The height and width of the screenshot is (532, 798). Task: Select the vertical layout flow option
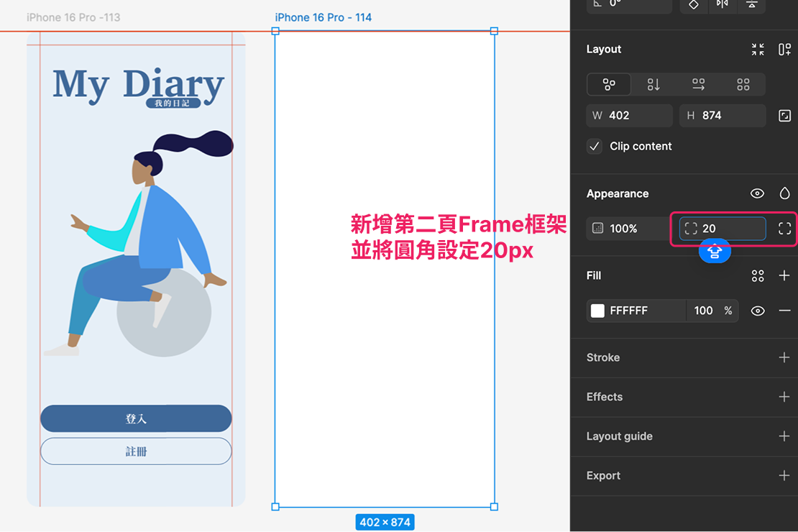[653, 85]
